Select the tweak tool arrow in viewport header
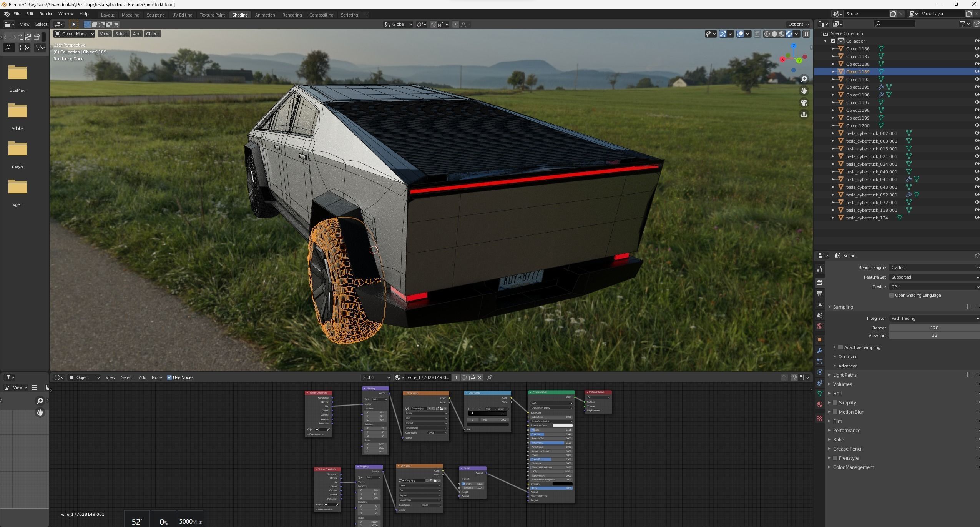The image size is (980, 527). (74, 24)
